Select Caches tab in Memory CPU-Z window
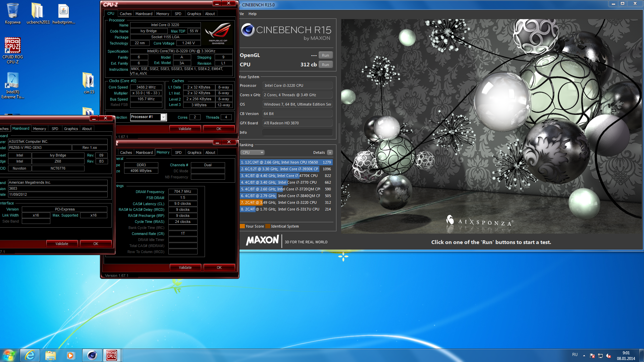 (126, 153)
